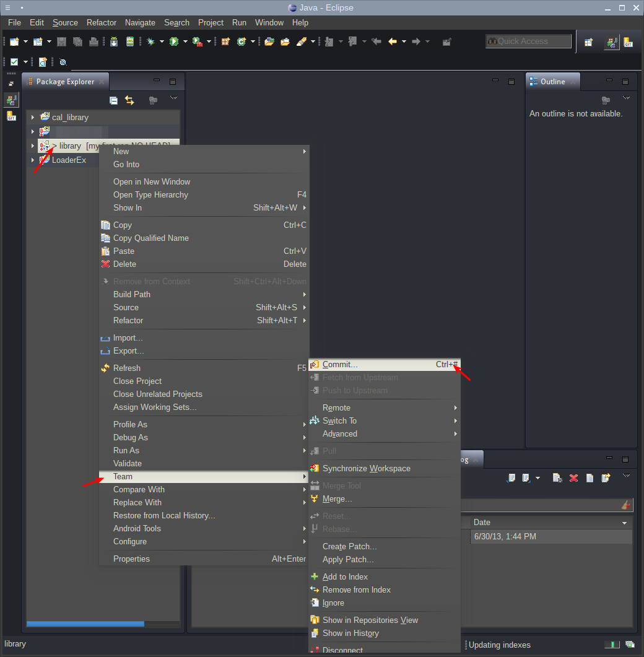Screen dimensions: 644x657
Task: Collapse all projects in Package Explorer
Action: tap(113, 100)
